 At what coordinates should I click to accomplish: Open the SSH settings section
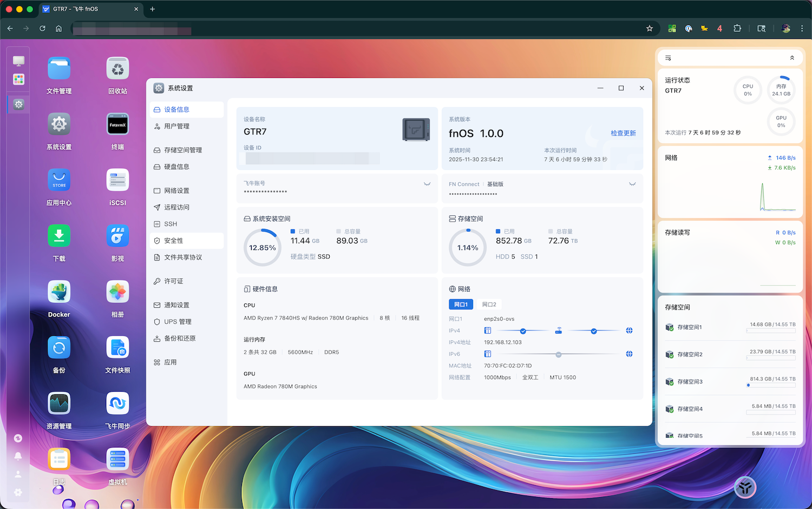187,224
